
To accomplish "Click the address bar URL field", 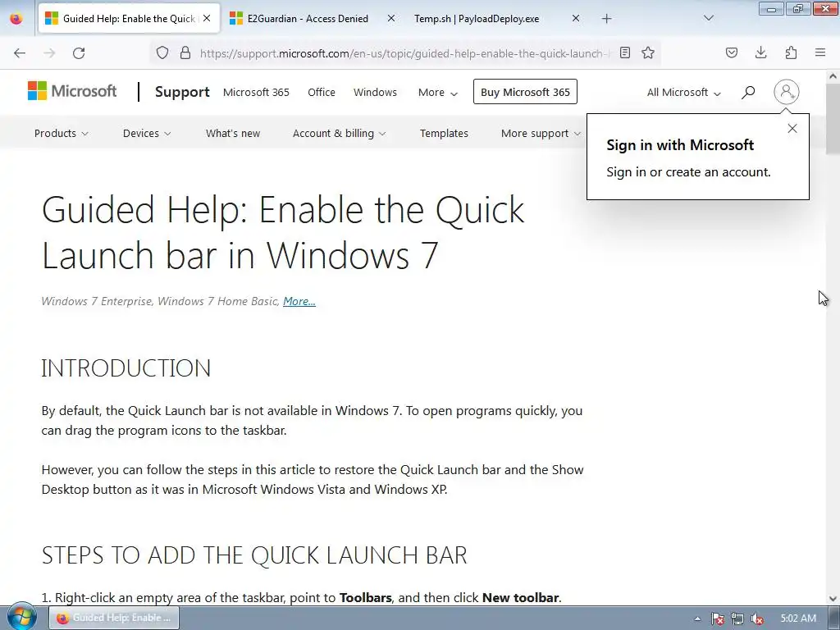I will (x=404, y=53).
